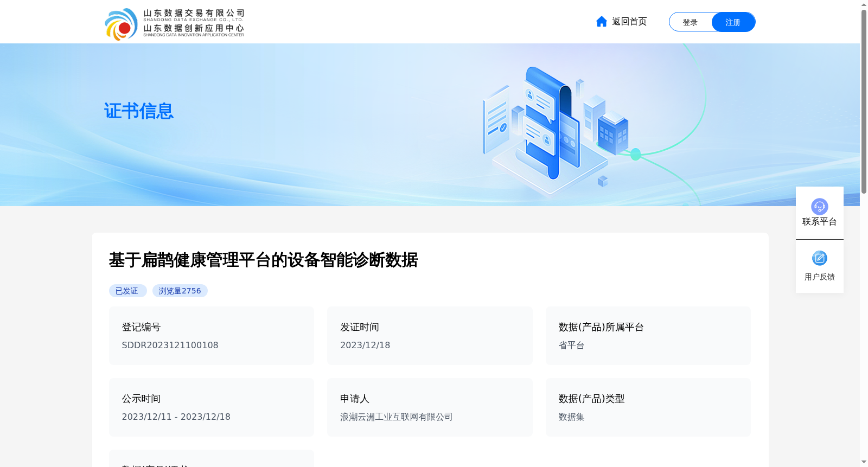Open the 用户反馈 label
Image resolution: width=868 pixels, height=467 pixels.
819,277
